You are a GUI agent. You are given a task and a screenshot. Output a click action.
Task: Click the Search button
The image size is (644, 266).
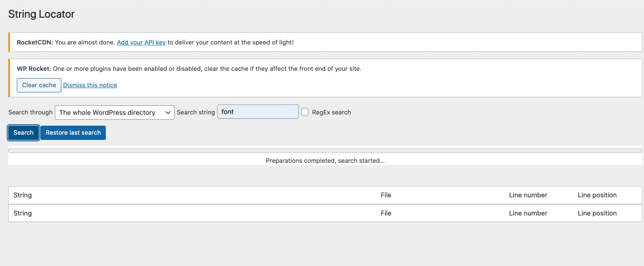click(23, 133)
